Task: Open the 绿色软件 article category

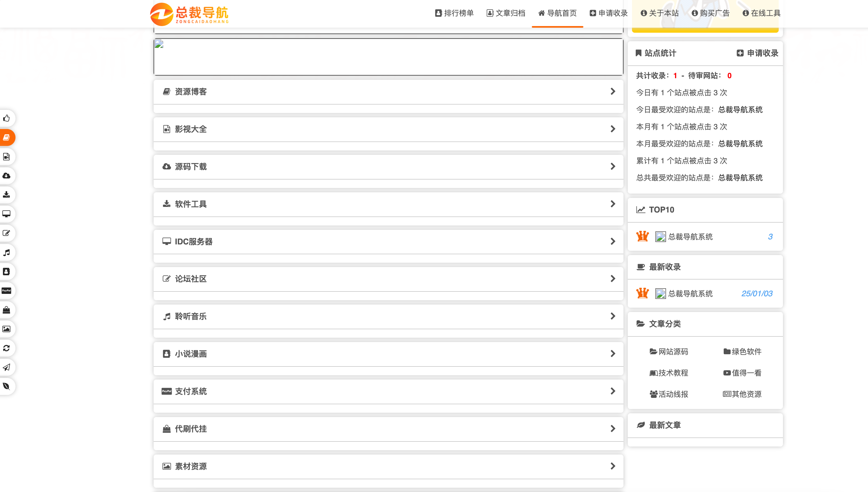Action: coord(742,351)
